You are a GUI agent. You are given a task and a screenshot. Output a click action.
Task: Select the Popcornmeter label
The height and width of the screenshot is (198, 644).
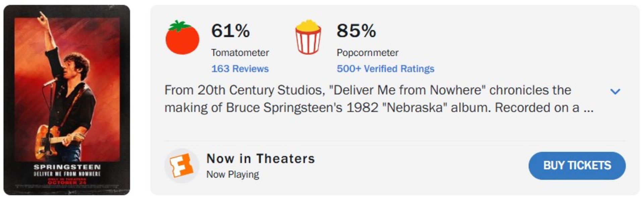pyautogui.click(x=367, y=53)
